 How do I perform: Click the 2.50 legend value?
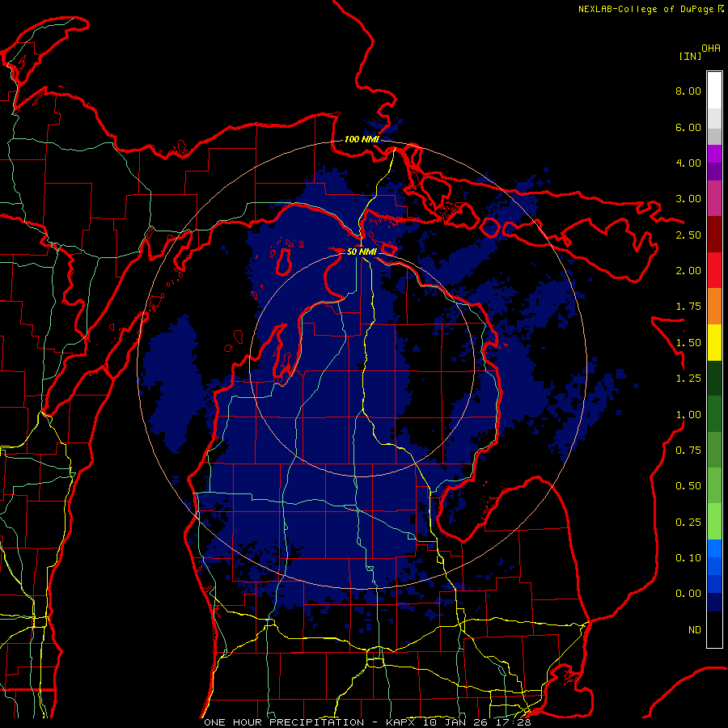tap(688, 235)
